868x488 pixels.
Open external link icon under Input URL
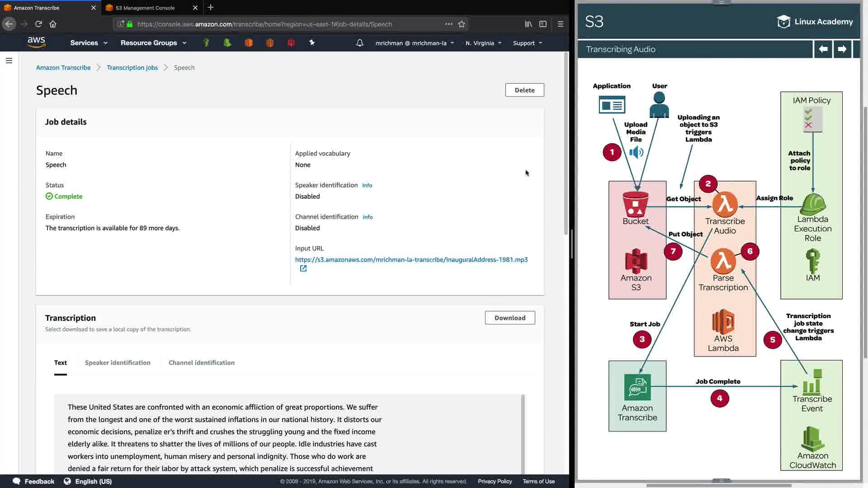pos(303,268)
